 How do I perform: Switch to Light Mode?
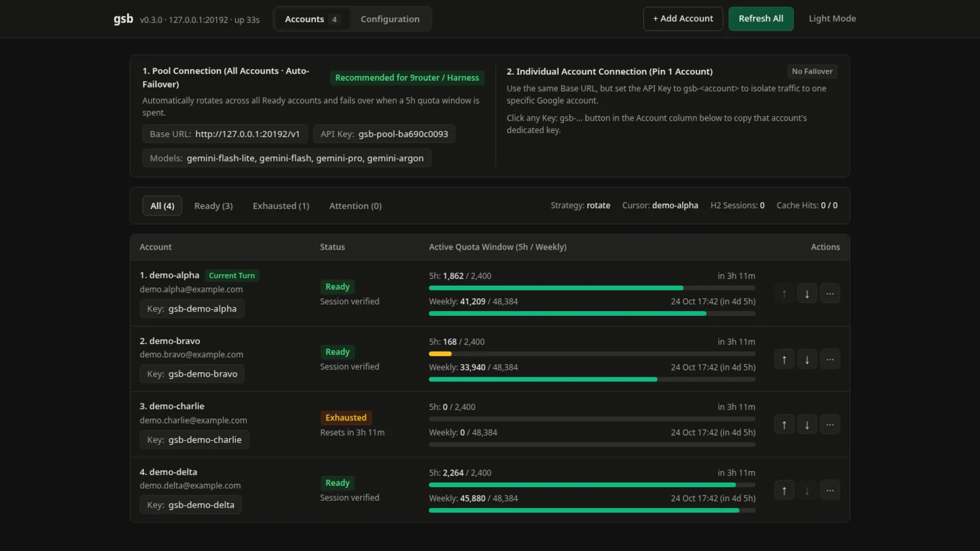832,18
